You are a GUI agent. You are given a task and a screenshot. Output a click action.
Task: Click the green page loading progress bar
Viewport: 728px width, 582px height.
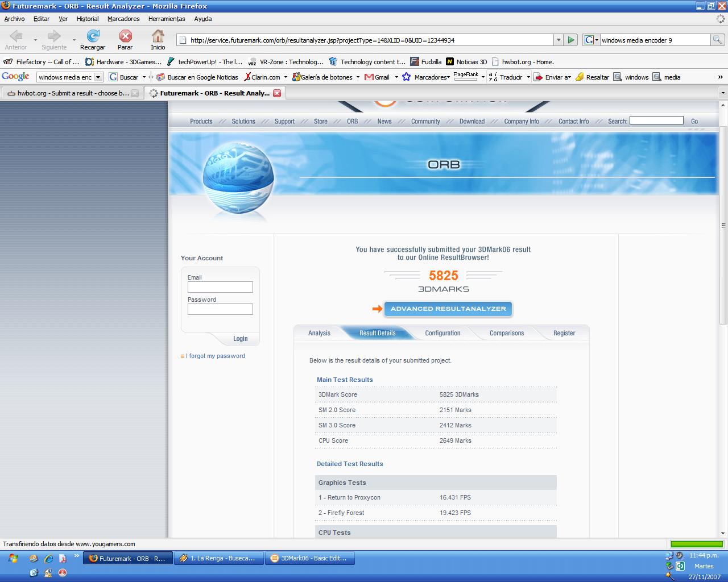pos(697,544)
